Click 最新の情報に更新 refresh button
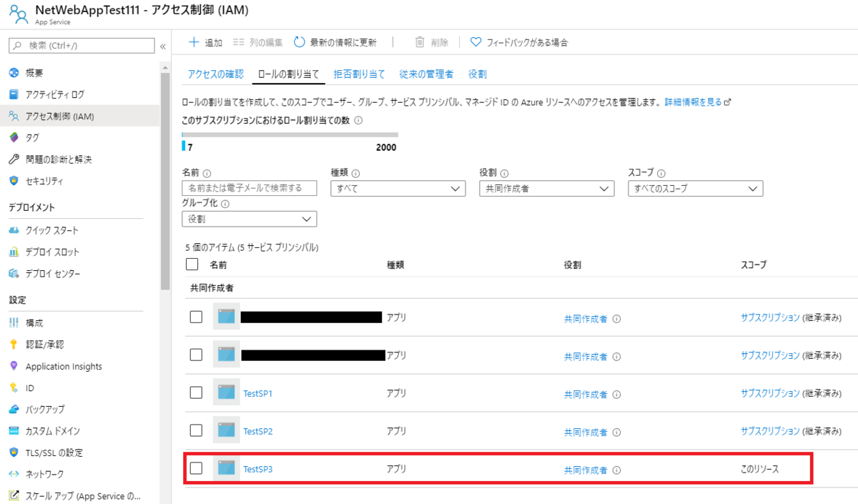The width and height of the screenshot is (858, 504). [335, 42]
